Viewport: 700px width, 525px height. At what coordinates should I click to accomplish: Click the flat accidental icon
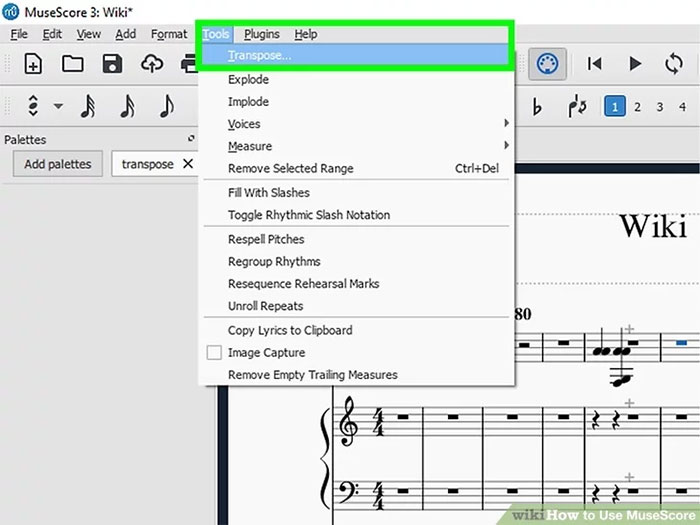(x=537, y=107)
